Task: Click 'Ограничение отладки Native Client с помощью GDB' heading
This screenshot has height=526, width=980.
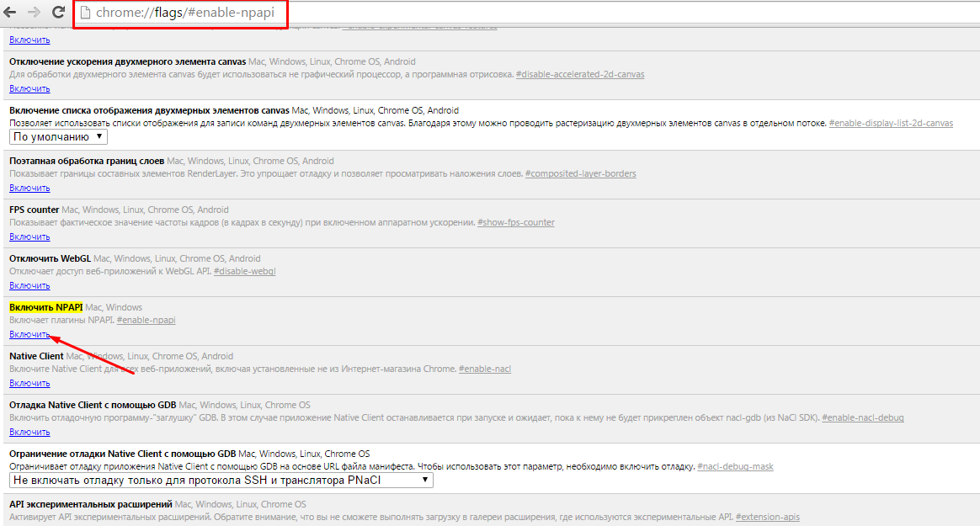Action: (x=123, y=454)
